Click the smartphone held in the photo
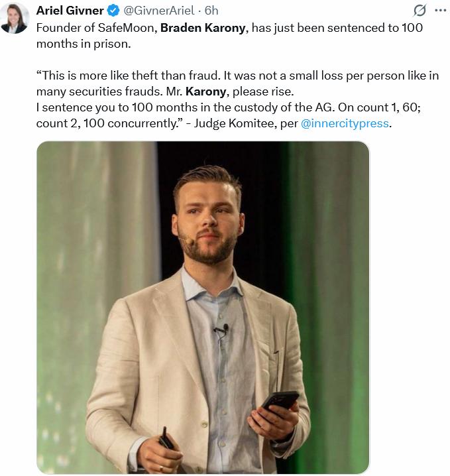The height and width of the screenshot is (476, 450). coord(280,402)
